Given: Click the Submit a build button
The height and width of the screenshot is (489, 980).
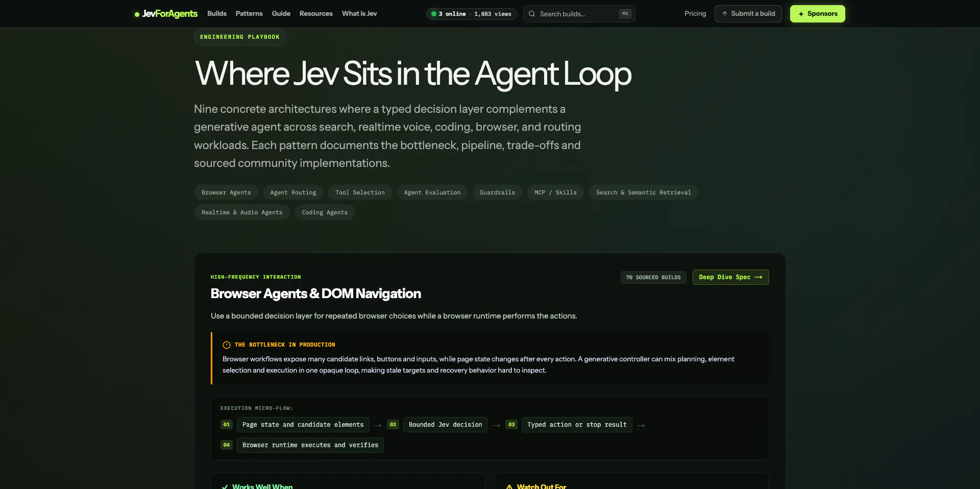Looking at the screenshot, I should (x=748, y=14).
